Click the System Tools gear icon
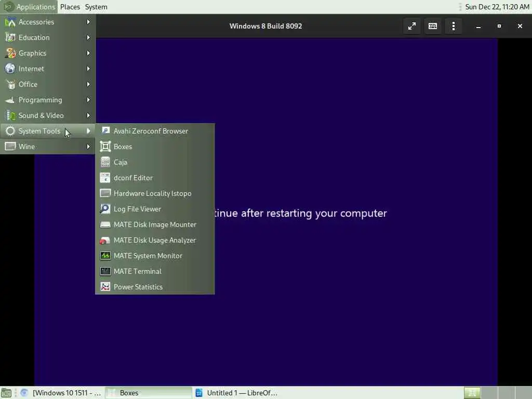Viewport: 532px width, 399px height. 10,131
